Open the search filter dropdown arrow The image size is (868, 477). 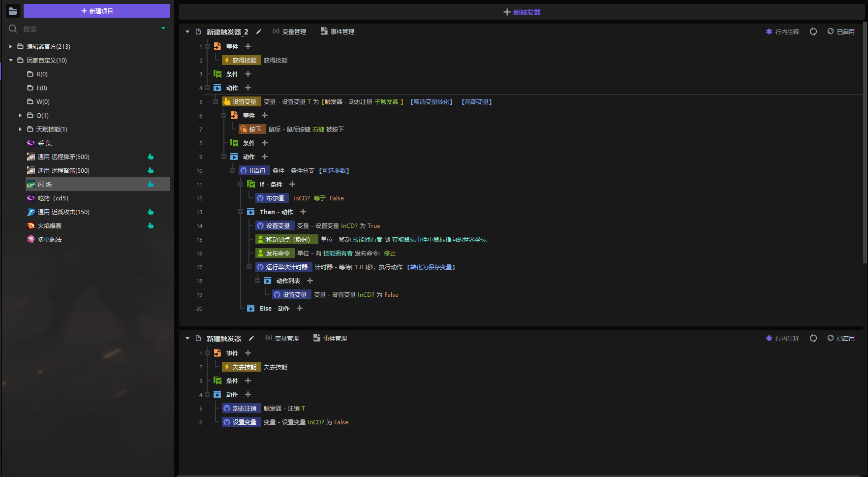click(x=163, y=29)
